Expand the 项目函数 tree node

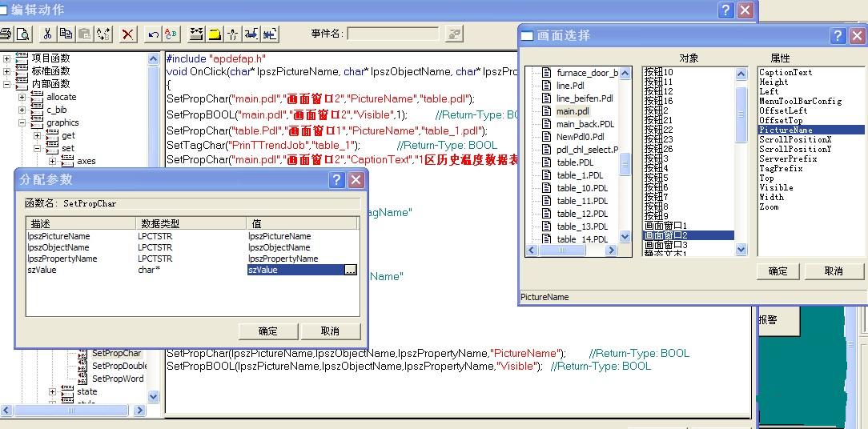click(7, 58)
